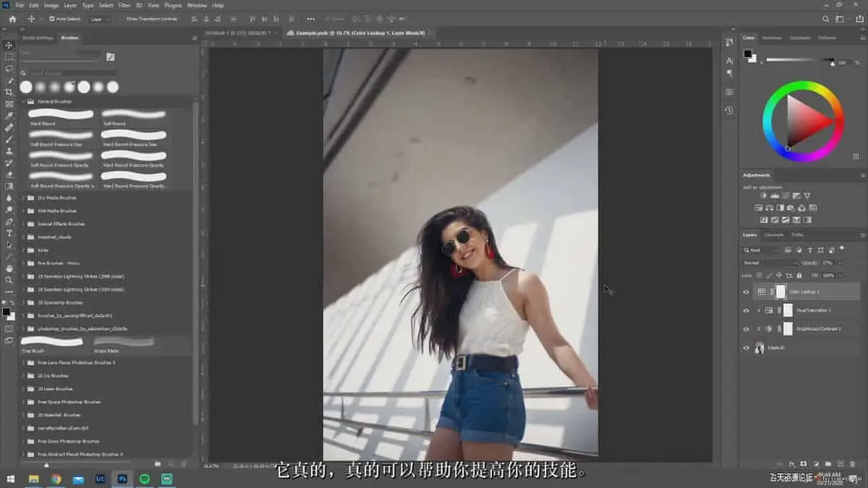The width and height of the screenshot is (868, 488).
Task: Select the Gradient tool
Action: [9, 186]
